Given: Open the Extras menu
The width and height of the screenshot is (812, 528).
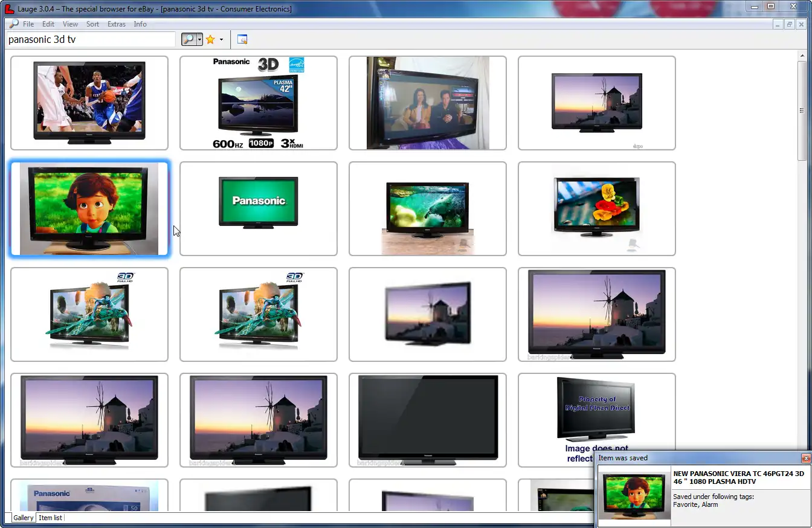Looking at the screenshot, I should [117, 24].
